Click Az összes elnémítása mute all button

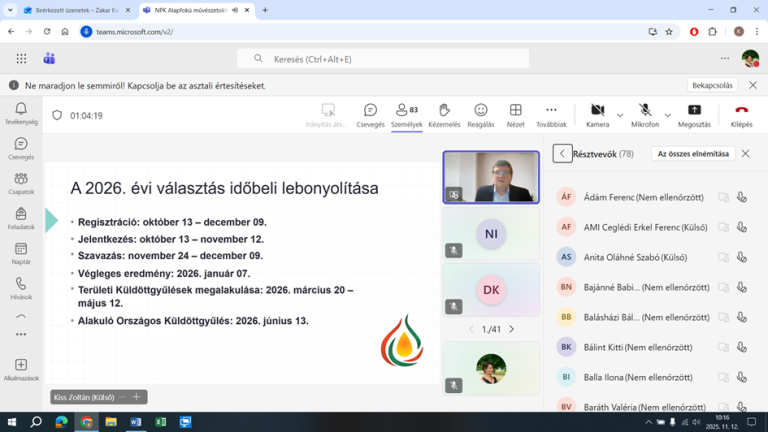pyautogui.click(x=692, y=154)
